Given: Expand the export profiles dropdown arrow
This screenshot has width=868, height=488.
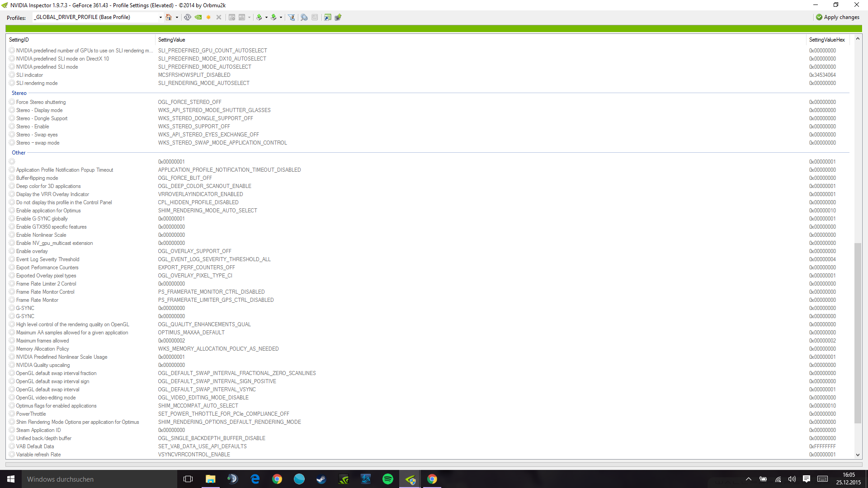Looking at the screenshot, I should [x=266, y=17].
